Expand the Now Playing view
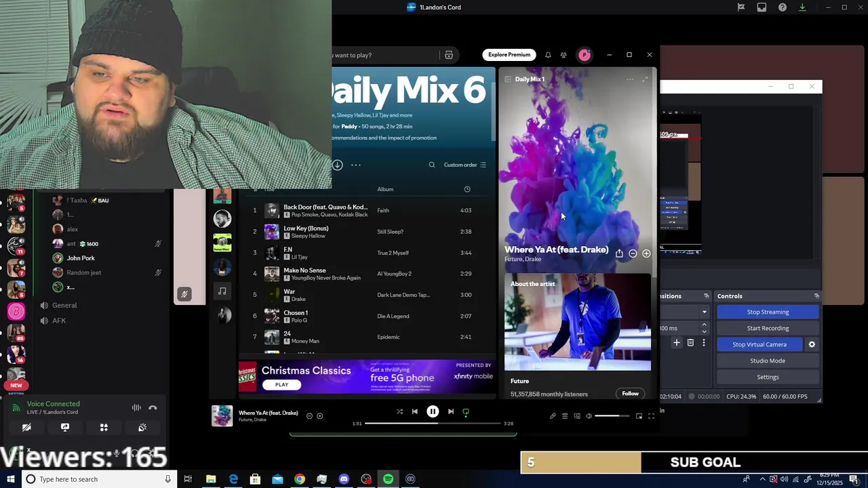This screenshot has width=868, height=488. tap(645, 79)
